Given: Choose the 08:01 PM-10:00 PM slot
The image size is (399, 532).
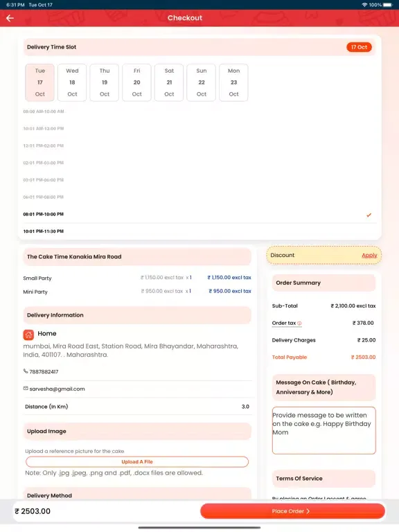Looking at the screenshot, I should click(x=199, y=215).
